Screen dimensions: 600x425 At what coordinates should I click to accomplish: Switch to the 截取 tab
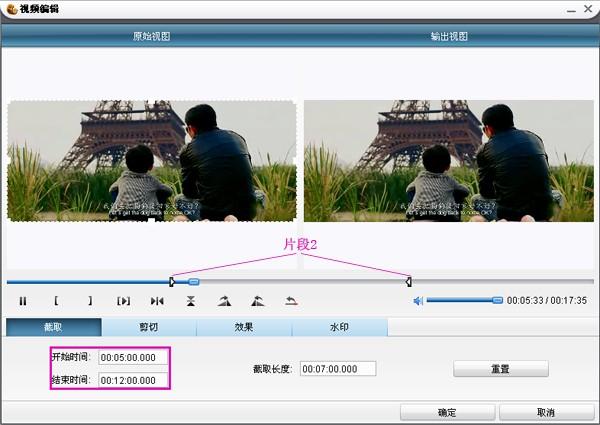coord(54,327)
